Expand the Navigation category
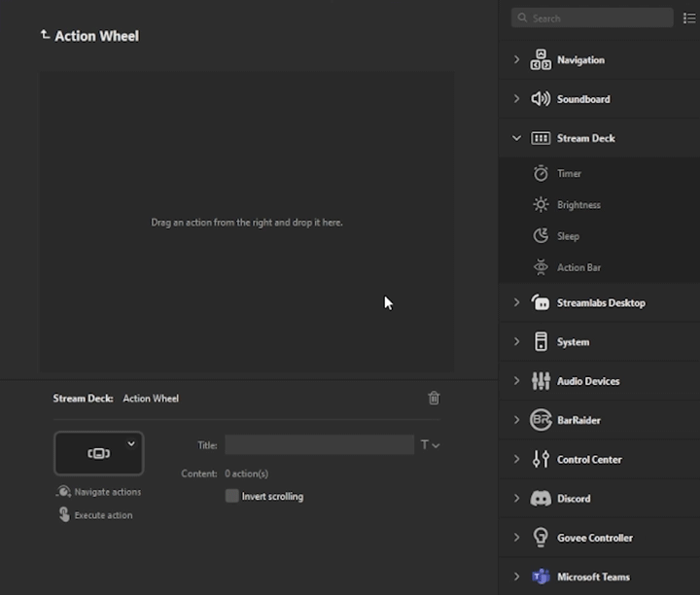This screenshot has width=700, height=595. 516,59
